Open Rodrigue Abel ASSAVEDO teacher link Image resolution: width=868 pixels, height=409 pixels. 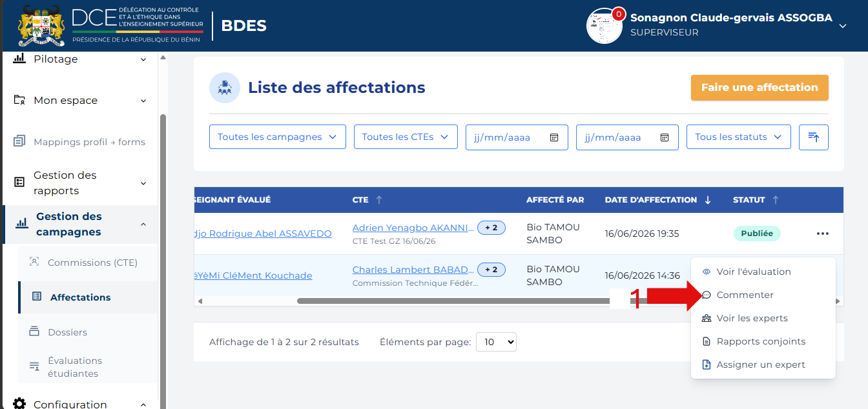pyautogui.click(x=263, y=234)
